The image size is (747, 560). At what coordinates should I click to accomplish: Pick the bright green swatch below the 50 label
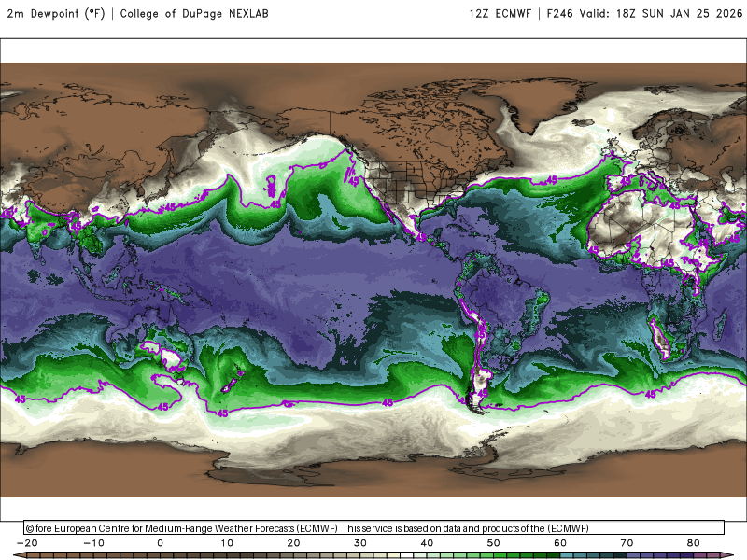point(500,555)
